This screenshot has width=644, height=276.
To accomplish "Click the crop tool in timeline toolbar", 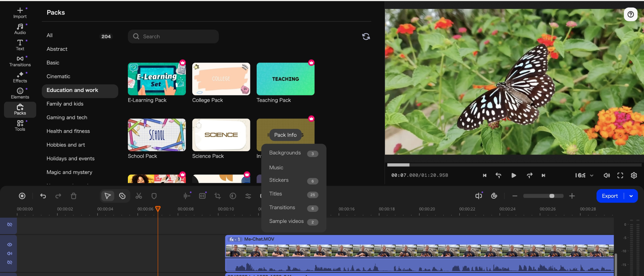I will (217, 196).
